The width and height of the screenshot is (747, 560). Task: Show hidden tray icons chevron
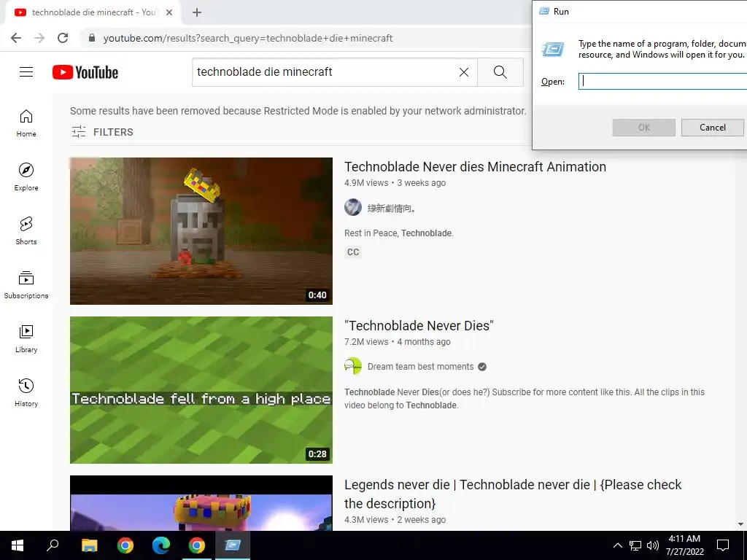(x=617, y=545)
